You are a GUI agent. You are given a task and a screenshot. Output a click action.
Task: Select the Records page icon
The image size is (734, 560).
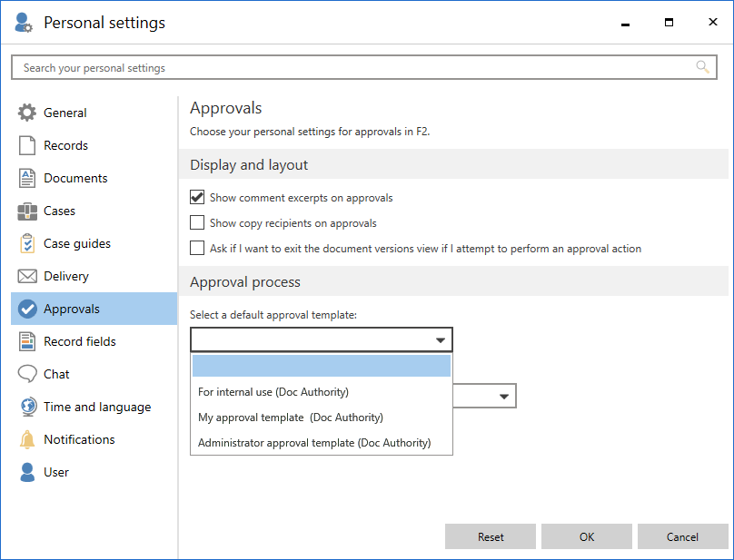pos(27,146)
